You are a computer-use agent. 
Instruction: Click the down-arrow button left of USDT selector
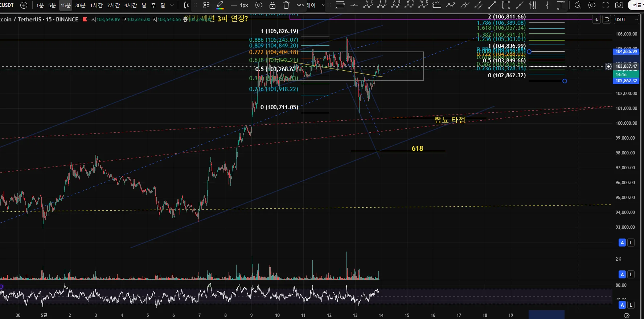[596, 20]
